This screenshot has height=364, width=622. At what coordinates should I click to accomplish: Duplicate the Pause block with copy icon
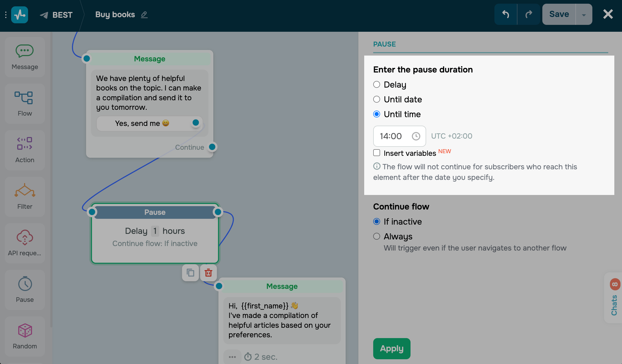[x=190, y=273]
